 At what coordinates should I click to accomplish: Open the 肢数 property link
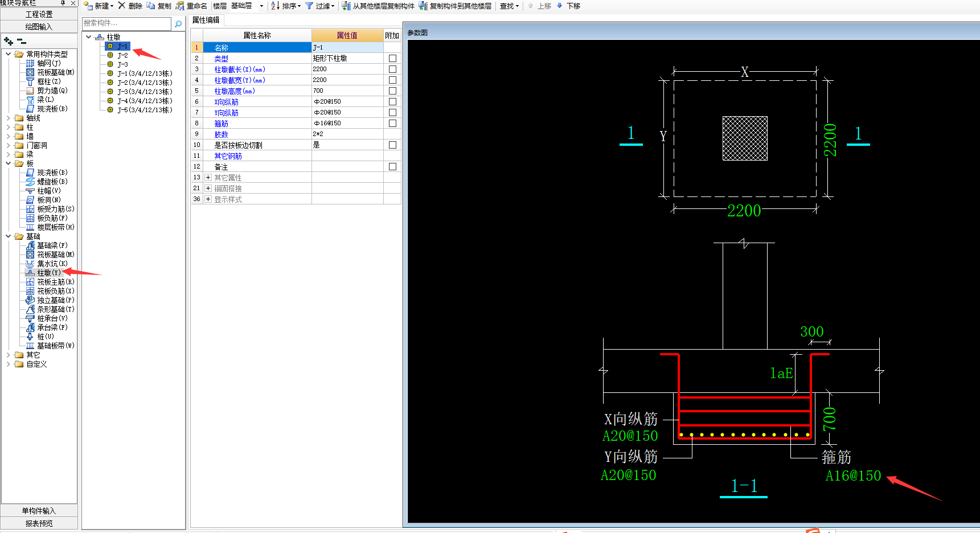tap(221, 134)
